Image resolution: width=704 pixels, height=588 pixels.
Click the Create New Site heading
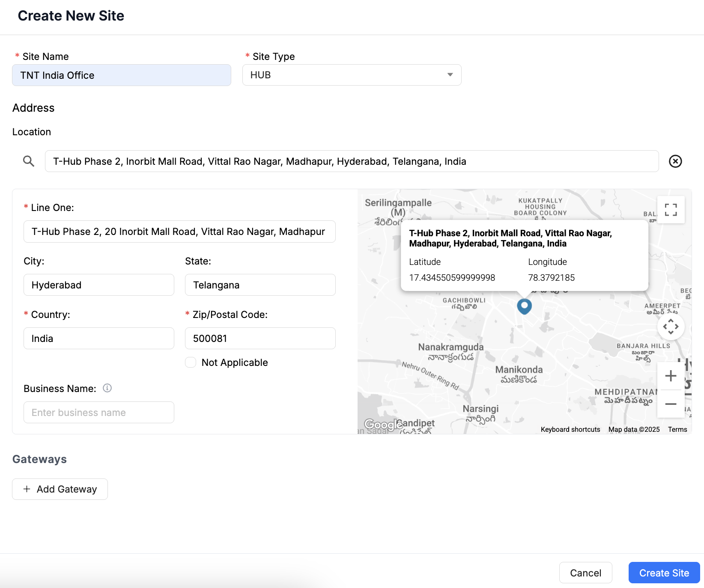pyautogui.click(x=71, y=16)
